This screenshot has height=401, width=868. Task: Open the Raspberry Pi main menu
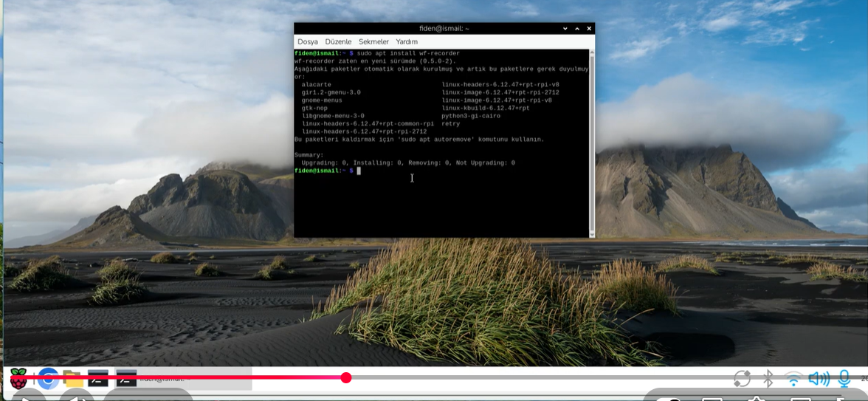click(18, 380)
